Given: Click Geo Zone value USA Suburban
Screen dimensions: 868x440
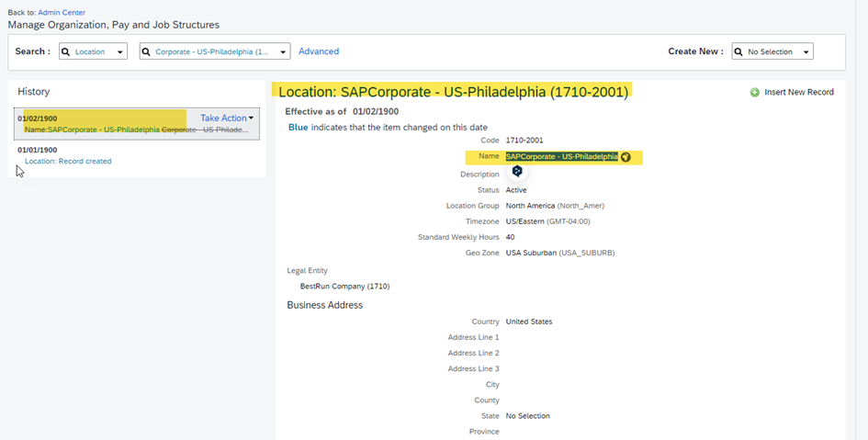Looking at the screenshot, I should point(531,253).
